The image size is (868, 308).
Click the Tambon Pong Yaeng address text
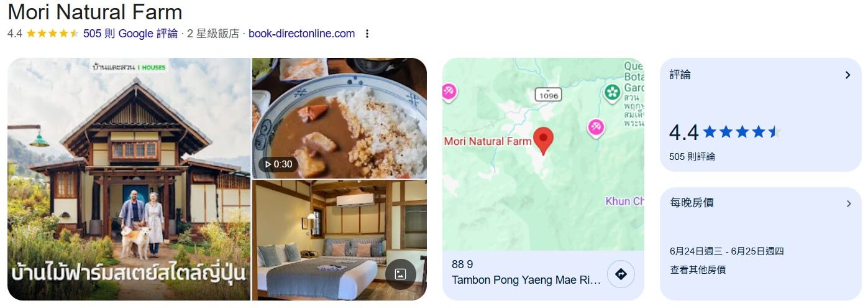(526, 280)
